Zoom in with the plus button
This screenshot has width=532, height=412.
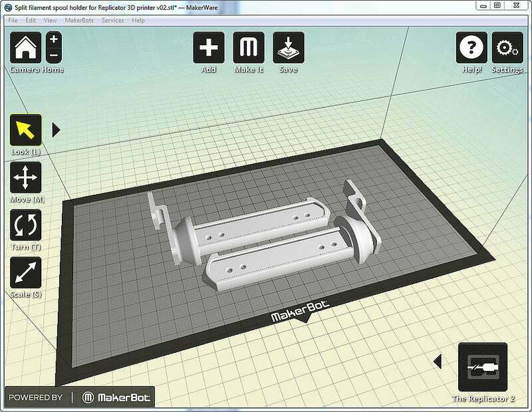tap(54, 39)
